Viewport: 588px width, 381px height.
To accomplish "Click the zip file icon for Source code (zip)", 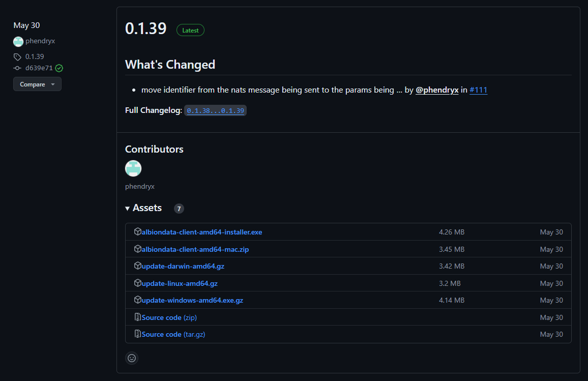I will pos(138,317).
